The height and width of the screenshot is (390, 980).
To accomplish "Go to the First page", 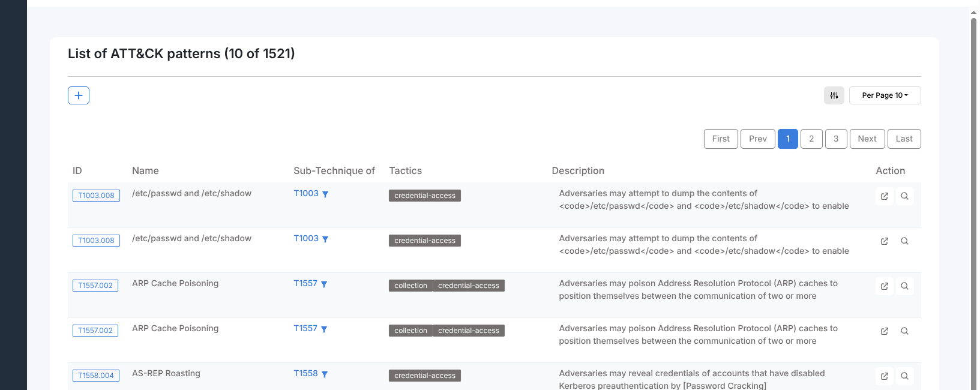I will pyautogui.click(x=721, y=139).
